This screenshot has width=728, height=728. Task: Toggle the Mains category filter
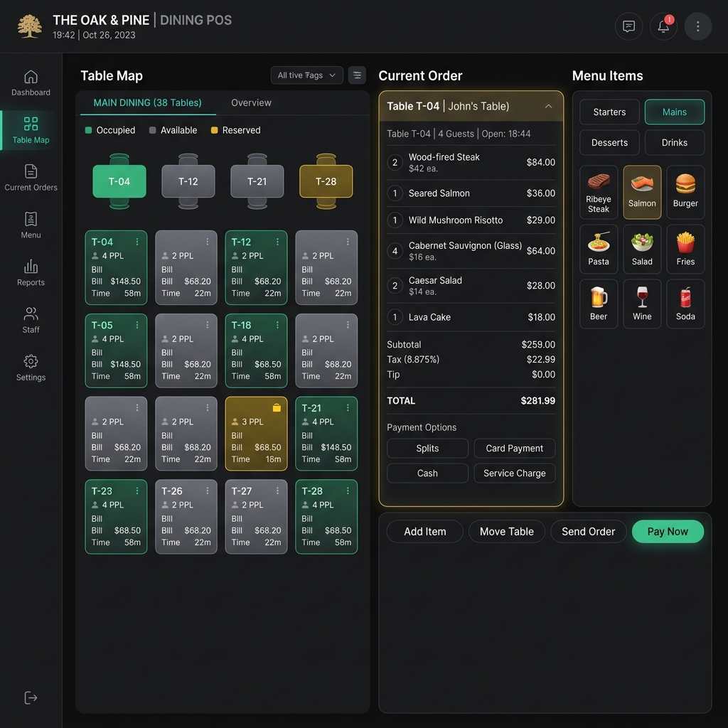(674, 112)
